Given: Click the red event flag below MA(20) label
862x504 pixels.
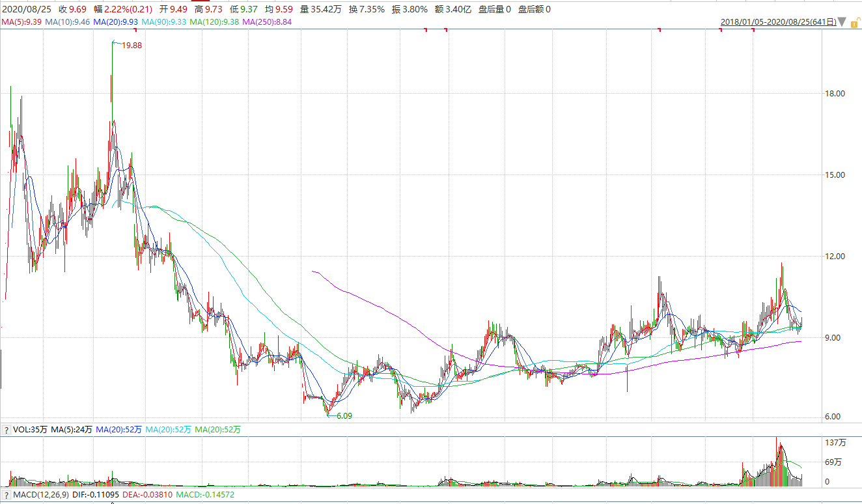Looking at the screenshot, I should point(134,31).
